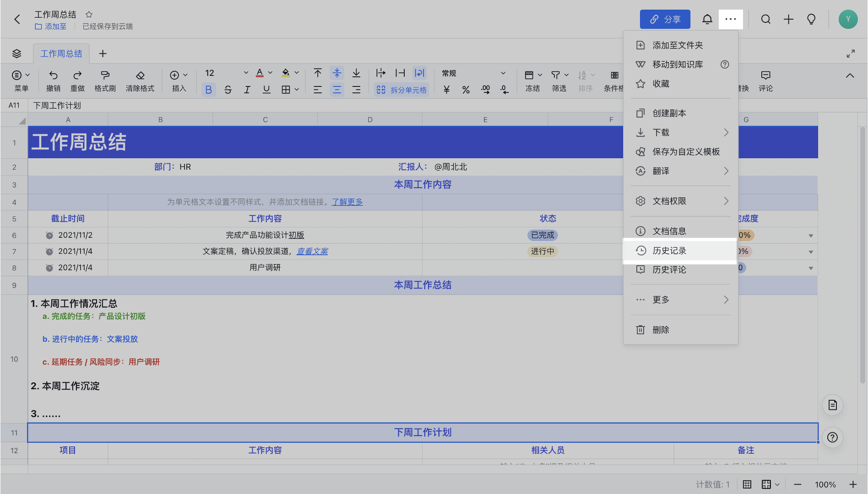Click the blue 分享 button
Screen dimensions: 868x494
coord(665,19)
